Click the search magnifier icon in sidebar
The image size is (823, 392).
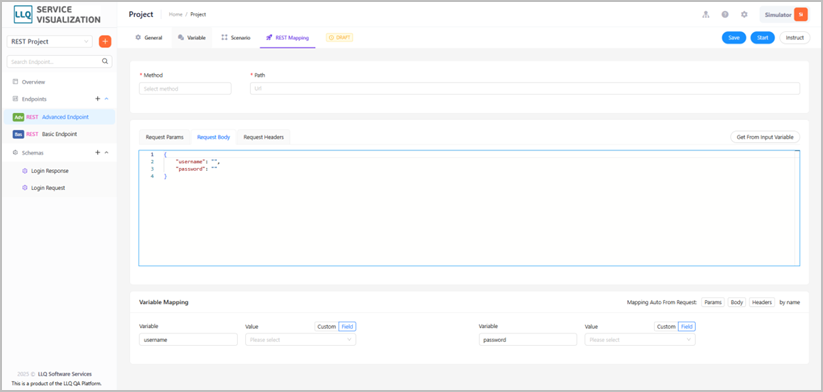point(105,61)
